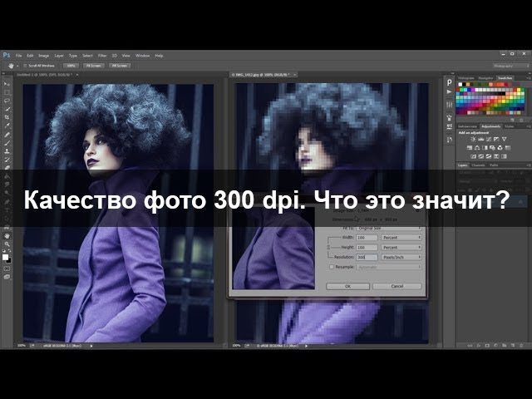
Task: Select the Lasso tool
Action: coord(7,101)
